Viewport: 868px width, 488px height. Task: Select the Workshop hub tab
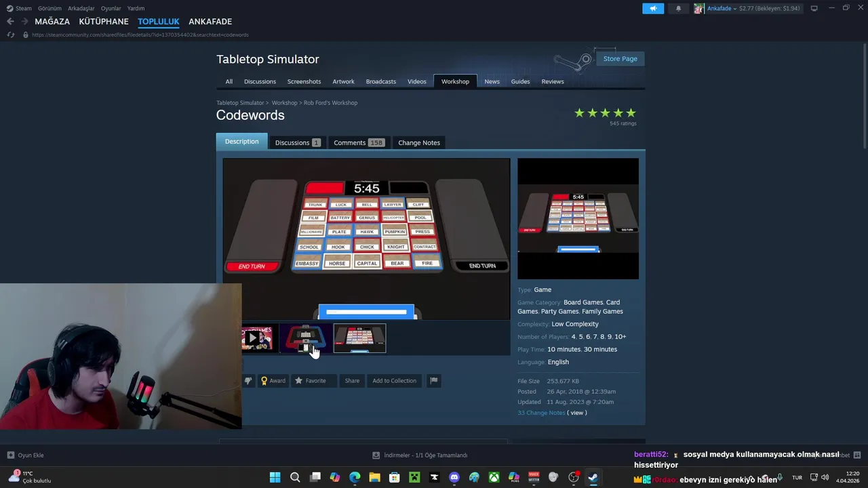point(455,81)
